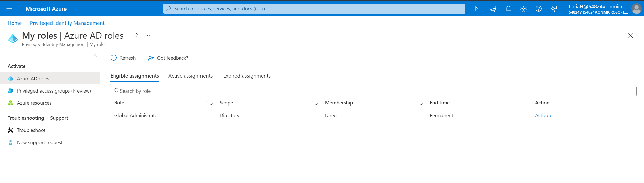Collapse the left navigation pane
This screenshot has width=644, height=183.
pos(96,56)
